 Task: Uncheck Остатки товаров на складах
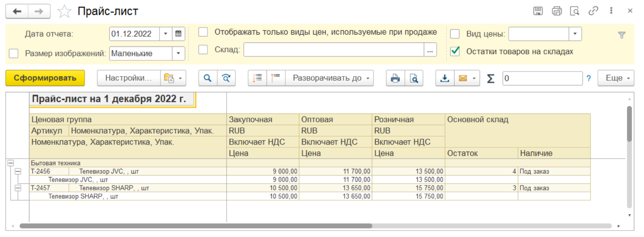(x=455, y=51)
